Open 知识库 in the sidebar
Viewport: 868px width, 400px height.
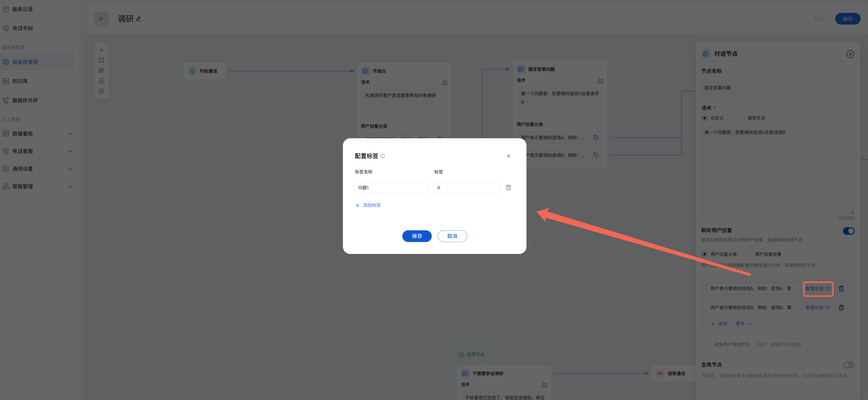point(20,81)
